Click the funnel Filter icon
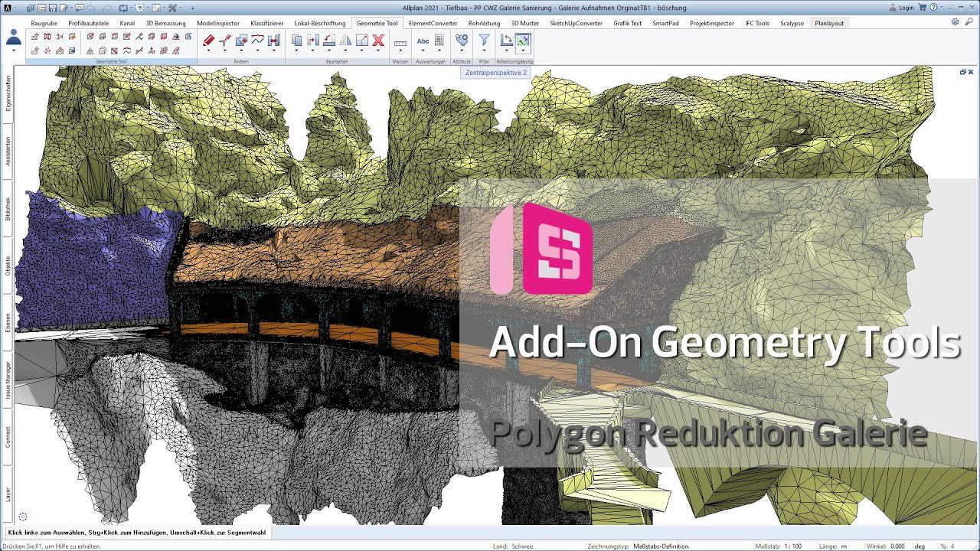This screenshot has width=980, height=551. coord(484,40)
